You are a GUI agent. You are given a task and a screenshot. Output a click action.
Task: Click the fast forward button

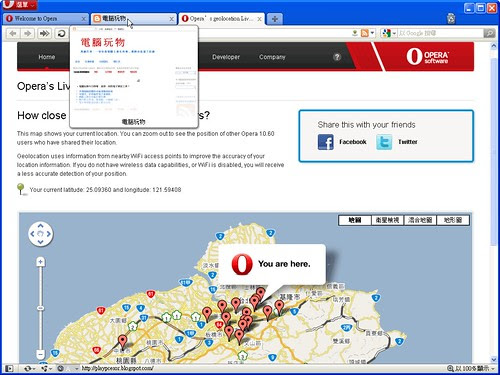coord(45,33)
